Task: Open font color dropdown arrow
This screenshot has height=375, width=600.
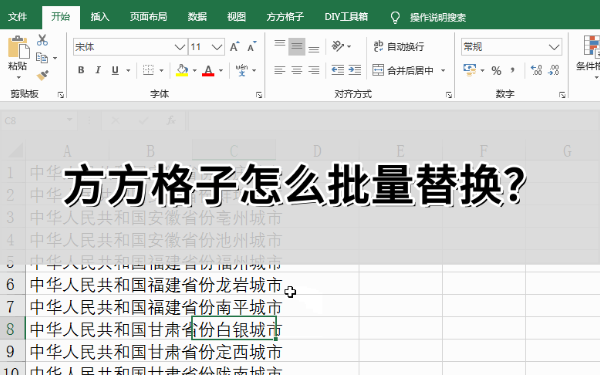Action: [x=221, y=70]
